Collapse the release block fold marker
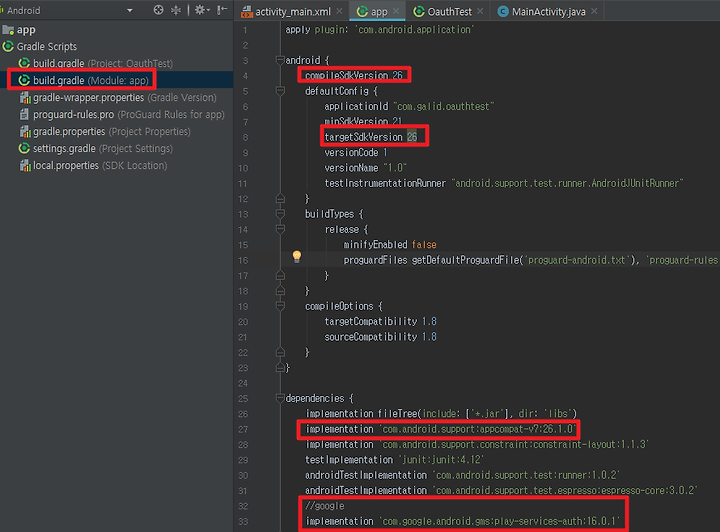The width and height of the screenshot is (720, 532). (280, 229)
